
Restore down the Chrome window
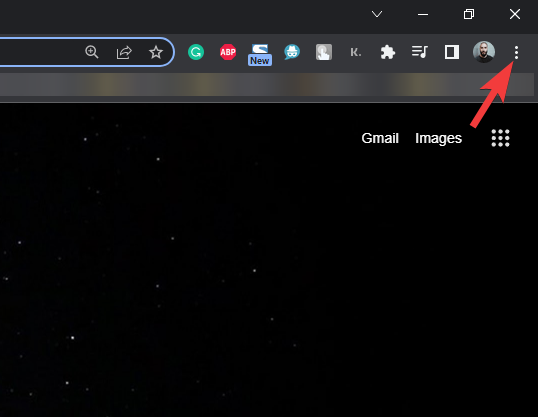(x=469, y=14)
